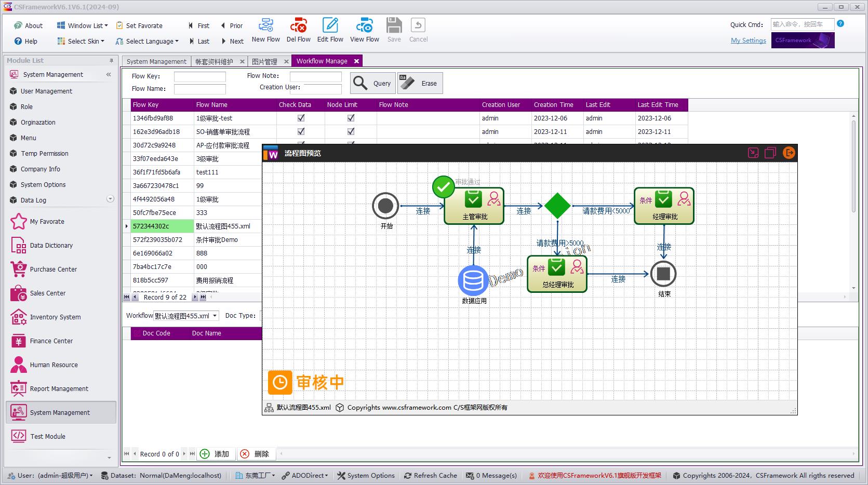868x485 pixels.
Task: Open the Purchase Center module
Action: click(53, 270)
